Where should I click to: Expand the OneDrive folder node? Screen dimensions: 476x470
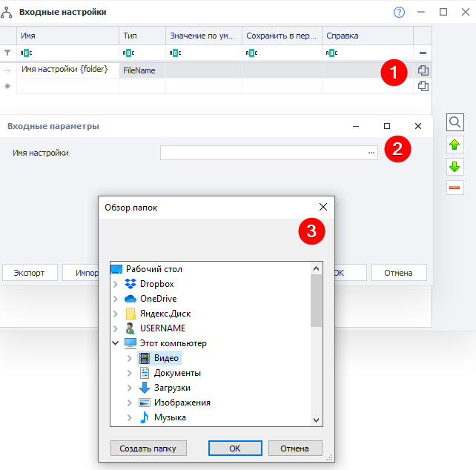point(115,299)
